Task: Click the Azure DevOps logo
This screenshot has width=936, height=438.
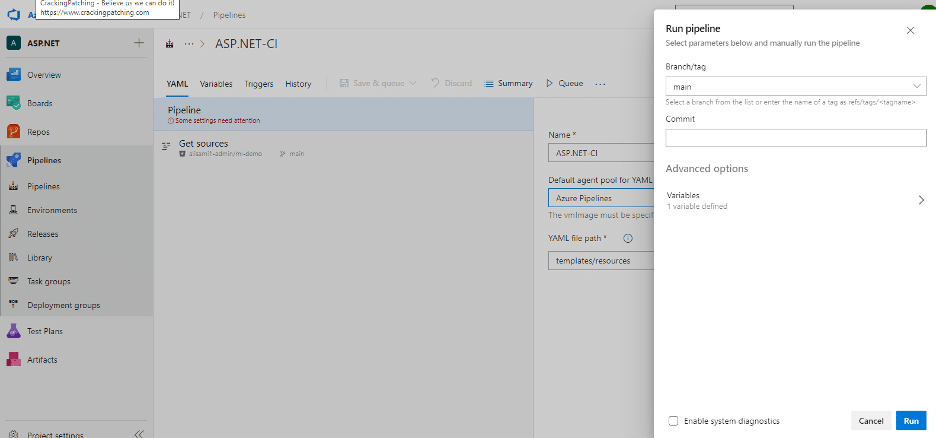Action: pyautogui.click(x=14, y=15)
